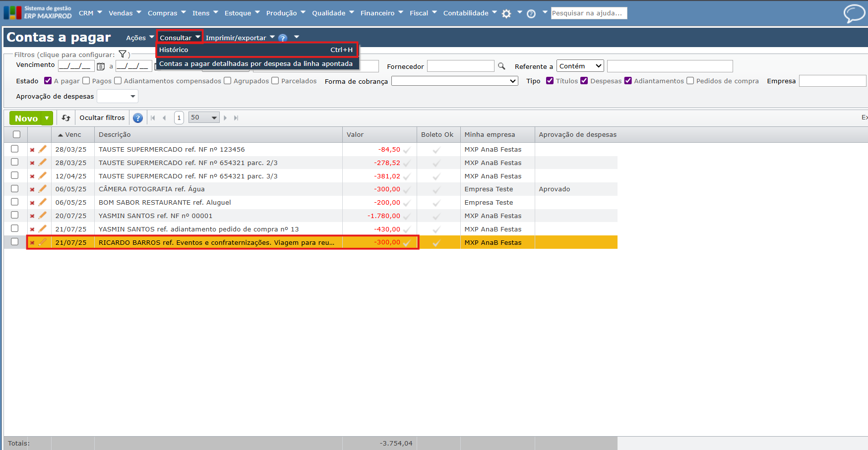Click Ocultar filtros button
The image size is (868, 450).
[102, 118]
